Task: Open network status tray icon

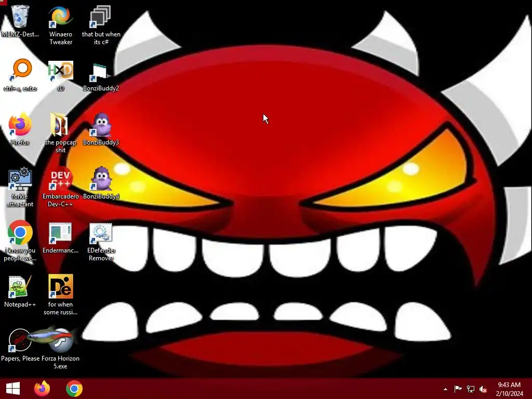Action: [471, 389]
